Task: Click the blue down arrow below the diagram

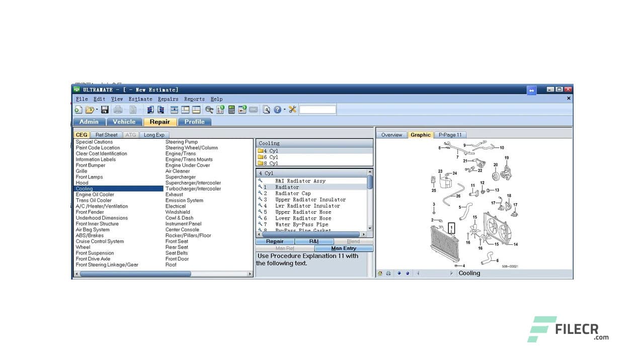Action: click(x=399, y=274)
